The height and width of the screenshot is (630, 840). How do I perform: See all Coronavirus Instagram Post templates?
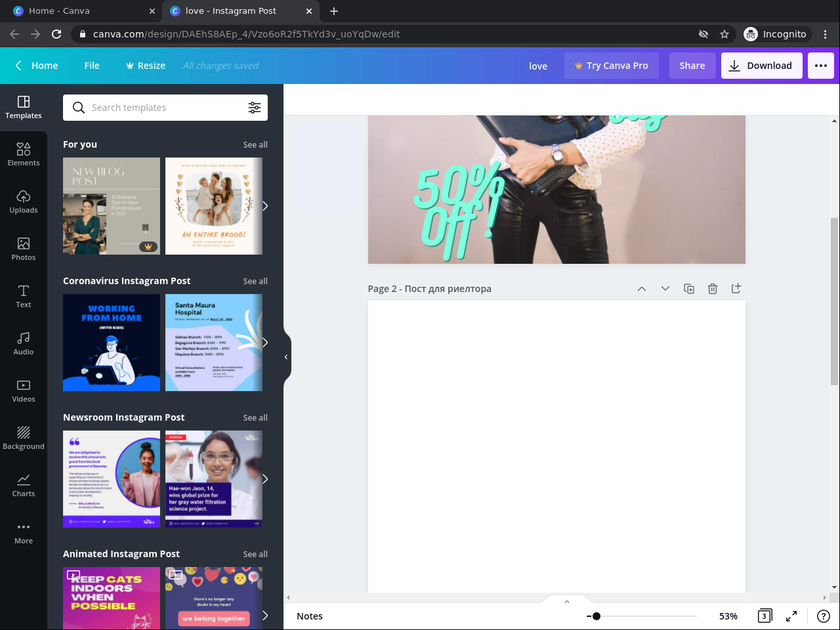click(255, 281)
